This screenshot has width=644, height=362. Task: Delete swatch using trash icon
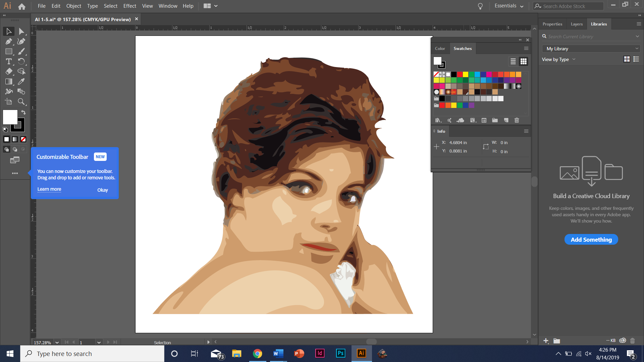coord(517,120)
